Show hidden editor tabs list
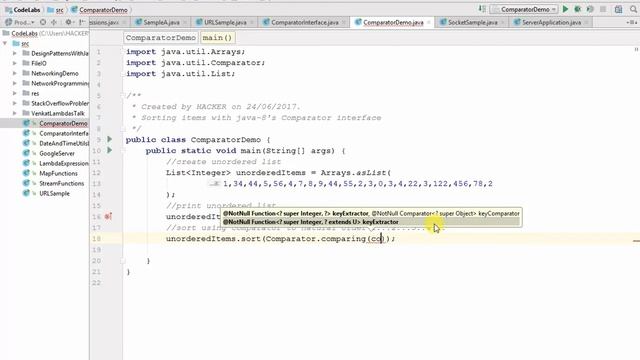The width and height of the screenshot is (640, 360). (x=632, y=22)
